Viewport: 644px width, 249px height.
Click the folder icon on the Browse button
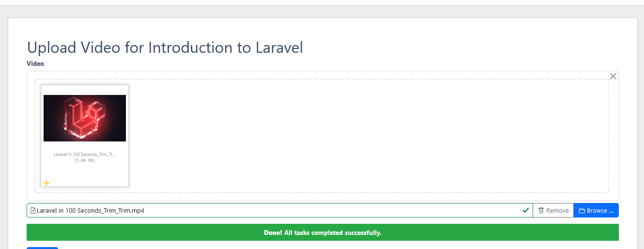click(581, 211)
